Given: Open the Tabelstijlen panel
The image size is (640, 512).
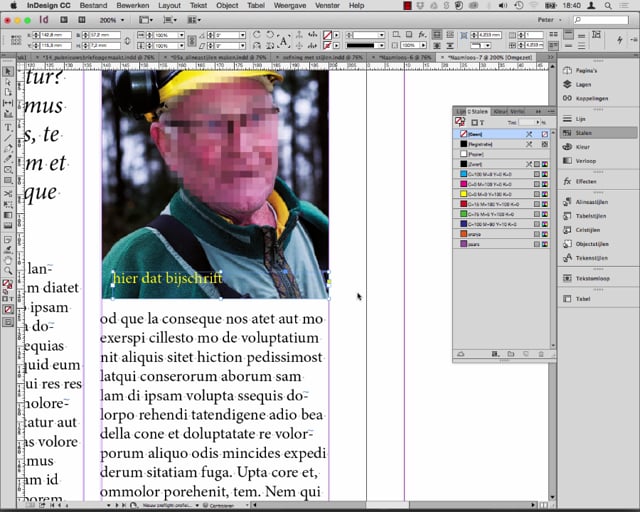Looking at the screenshot, I should coord(591,216).
